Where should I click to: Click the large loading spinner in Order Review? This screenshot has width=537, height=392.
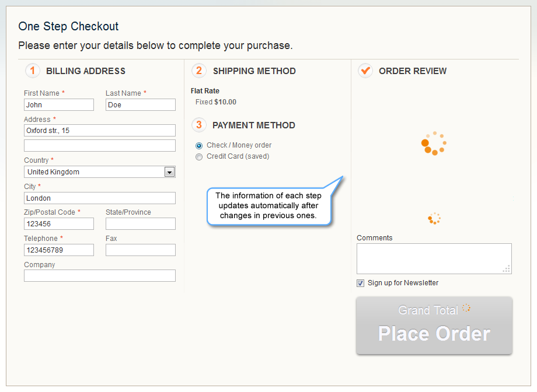(x=434, y=143)
